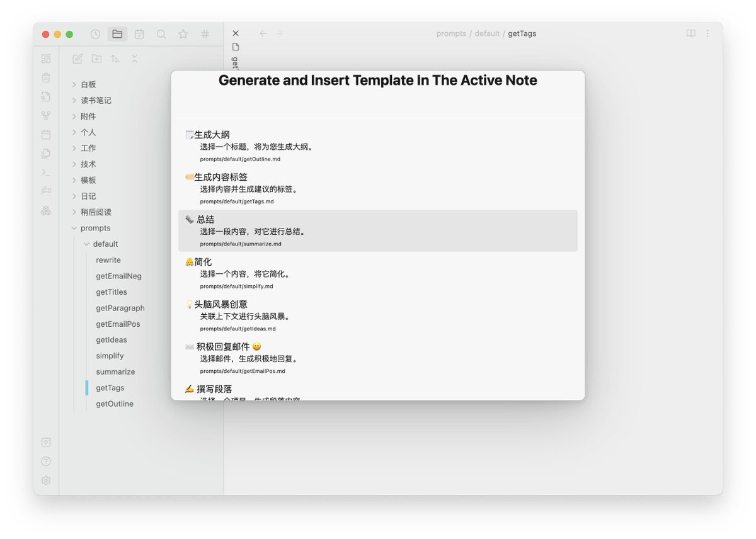Open more options three-dot menu

(x=708, y=33)
